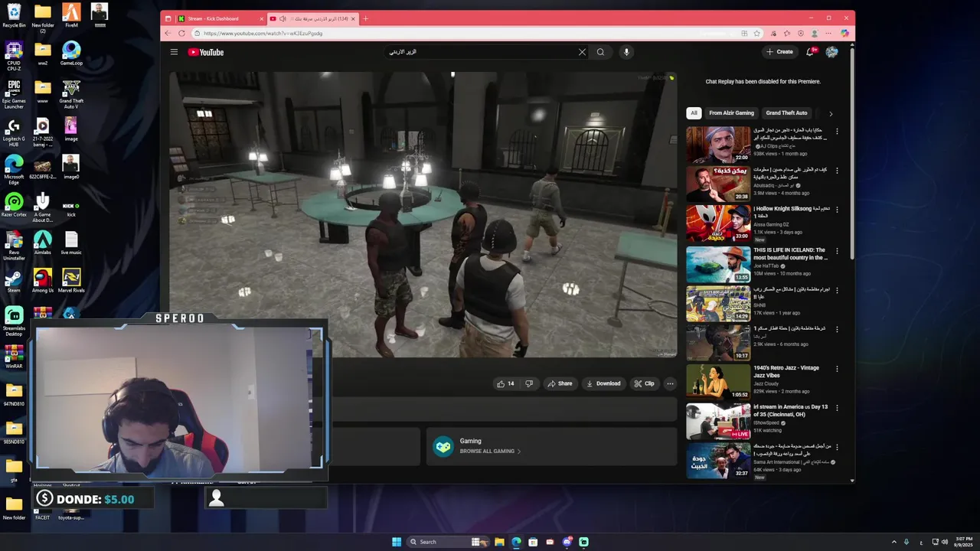Show more filter chips with arrow
This screenshot has height=551, width=980.
point(831,113)
